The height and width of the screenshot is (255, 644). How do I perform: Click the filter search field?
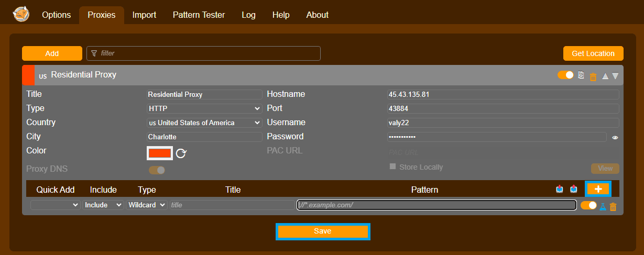pos(203,53)
